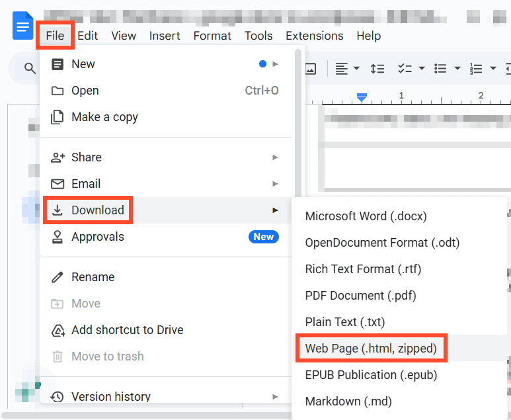
Task: Click the clock icon beside Version history
Action: point(57,397)
